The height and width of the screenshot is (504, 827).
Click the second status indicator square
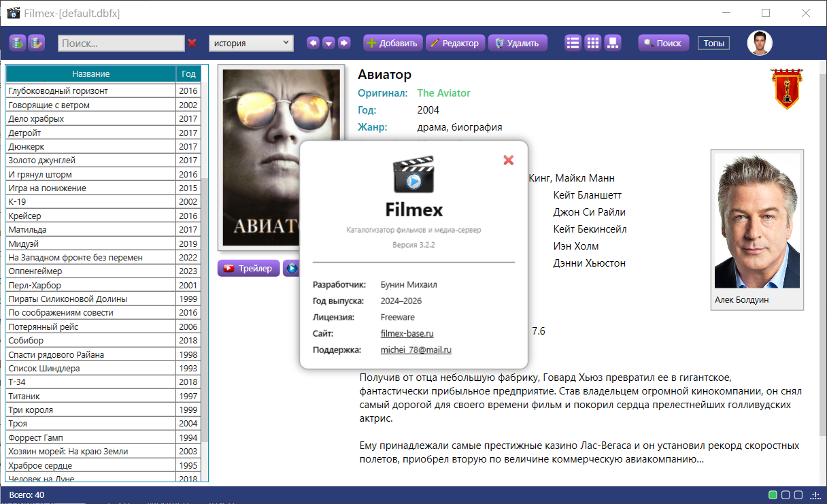786,494
